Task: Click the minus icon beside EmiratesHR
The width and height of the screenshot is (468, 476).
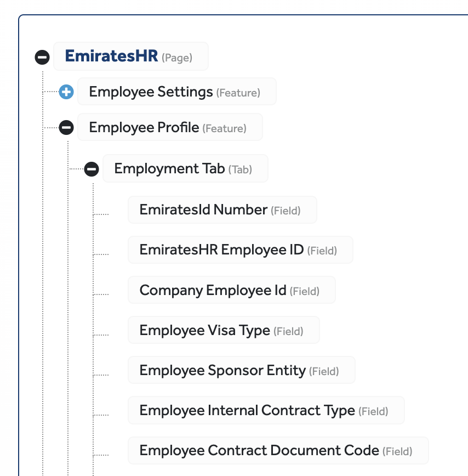Action: pos(42,56)
